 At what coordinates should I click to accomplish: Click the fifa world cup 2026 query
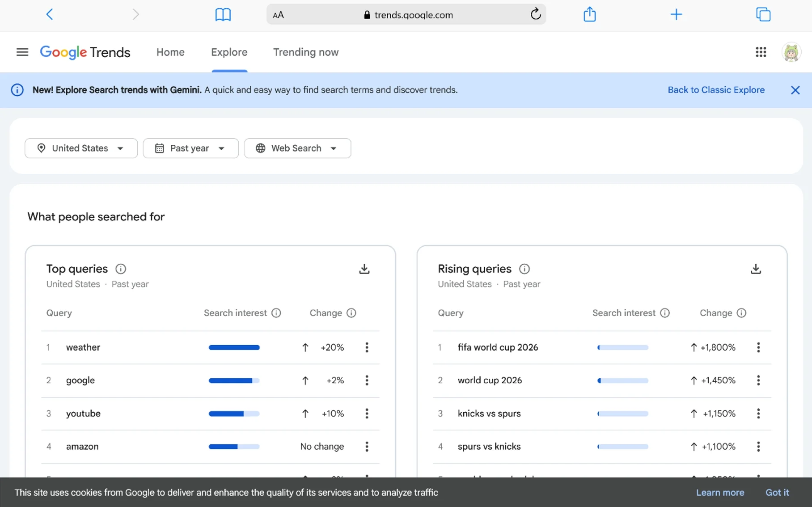(498, 347)
